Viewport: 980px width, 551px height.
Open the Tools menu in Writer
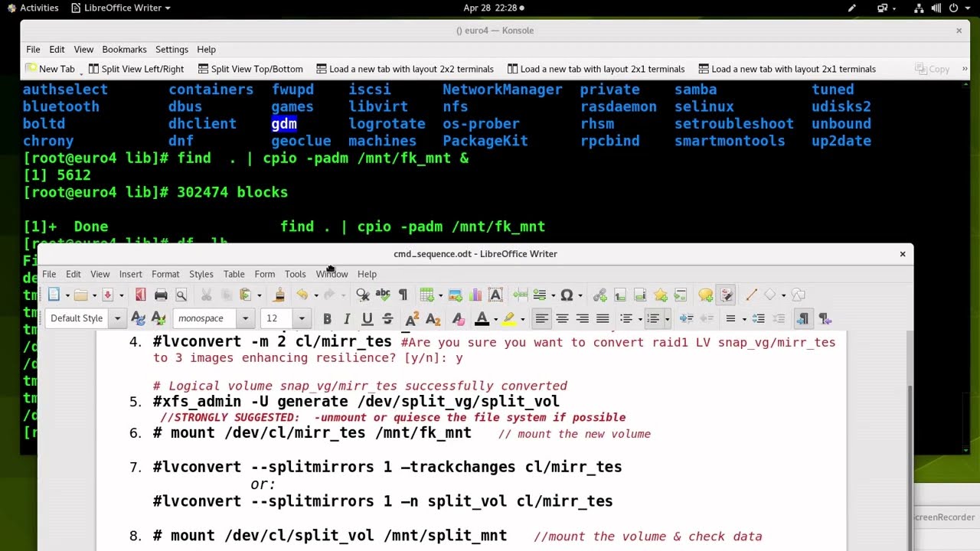[295, 274]
